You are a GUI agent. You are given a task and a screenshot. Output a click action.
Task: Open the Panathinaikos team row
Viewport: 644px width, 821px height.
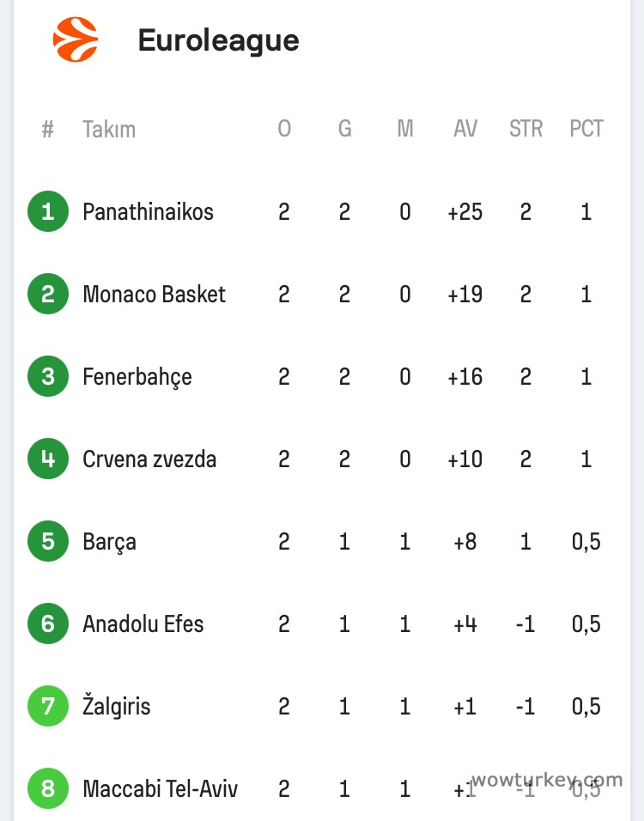click(148, 211)
